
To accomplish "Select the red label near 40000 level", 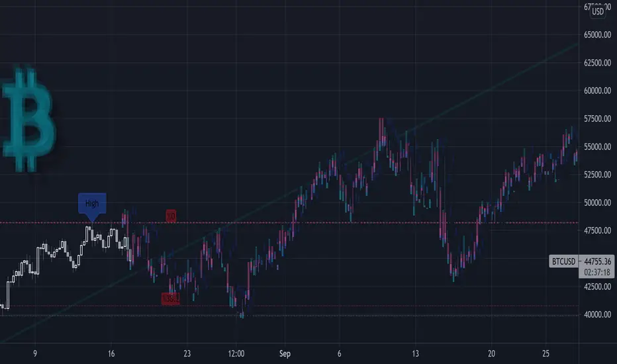I will (170, 298).
